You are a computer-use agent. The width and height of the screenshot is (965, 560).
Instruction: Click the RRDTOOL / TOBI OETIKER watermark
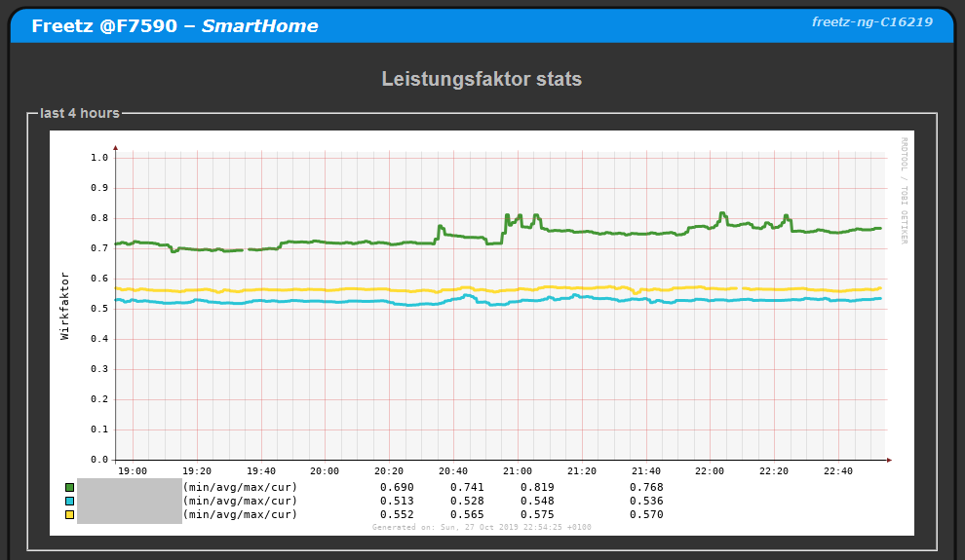click(904, 190)
